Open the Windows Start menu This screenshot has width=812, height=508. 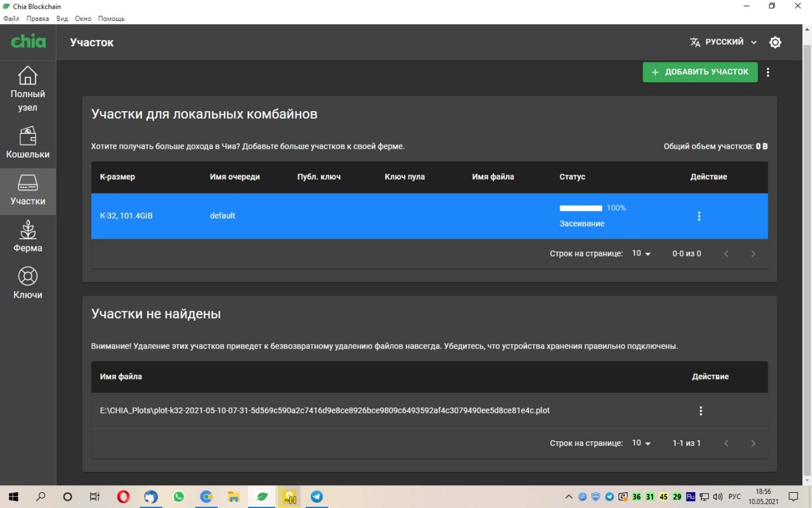(x=13, y=497)
